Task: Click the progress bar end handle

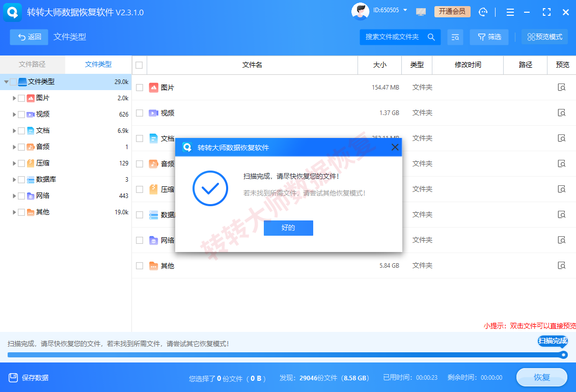Action: pyautogui.click(x=563, y=355)
